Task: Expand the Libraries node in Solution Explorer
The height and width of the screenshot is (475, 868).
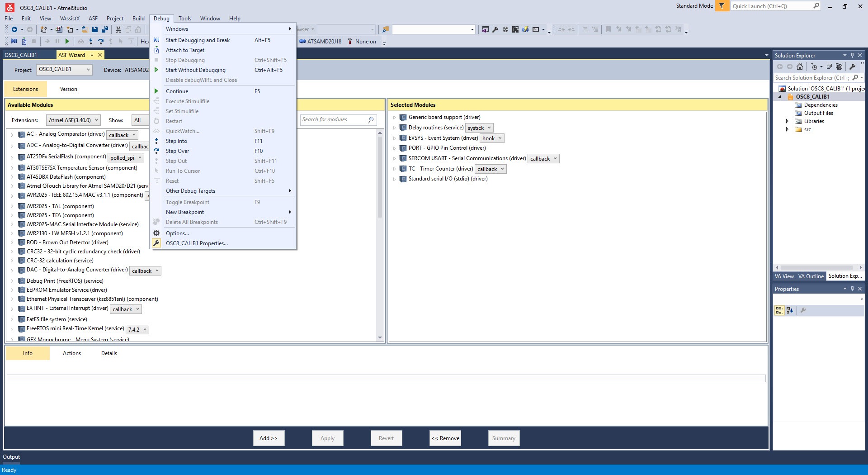Action: tap(787, 121)
